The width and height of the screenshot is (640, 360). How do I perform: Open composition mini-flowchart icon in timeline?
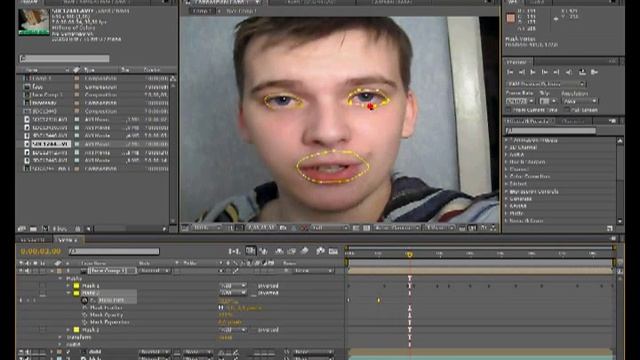pyautogui.click(x=234, y=251)
